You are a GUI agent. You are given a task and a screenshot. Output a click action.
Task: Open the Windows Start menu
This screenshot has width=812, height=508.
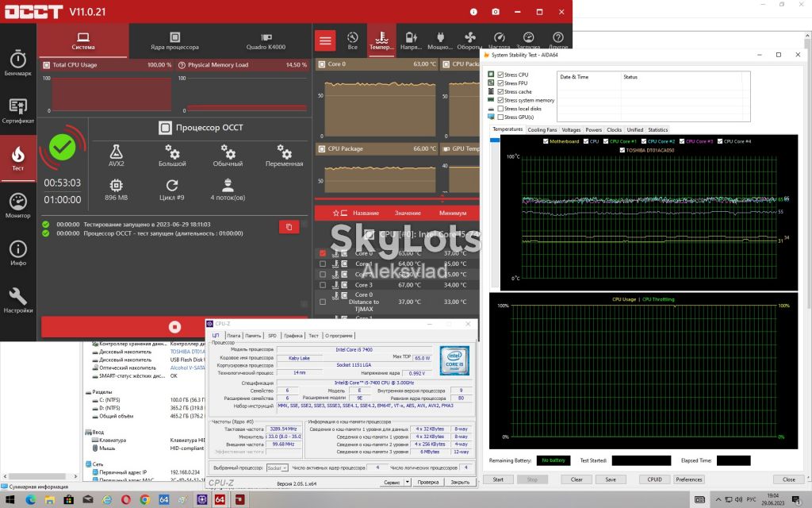point(10,500)
